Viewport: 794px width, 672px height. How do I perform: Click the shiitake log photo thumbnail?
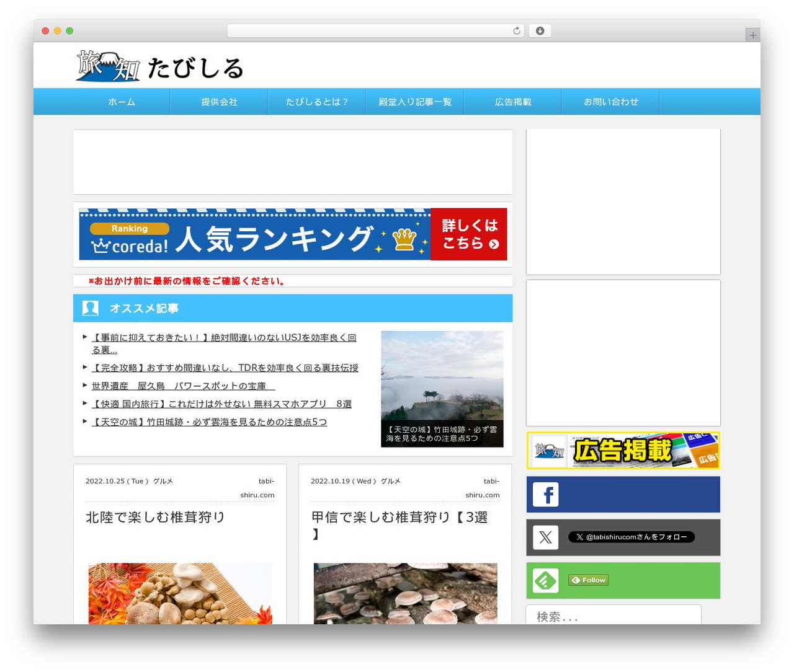coord(406,593)
